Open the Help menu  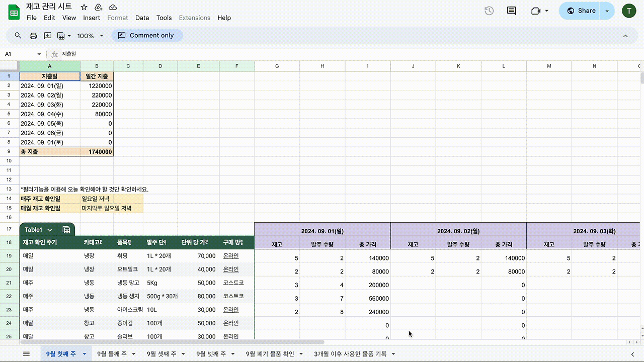(x=224, y=18)
